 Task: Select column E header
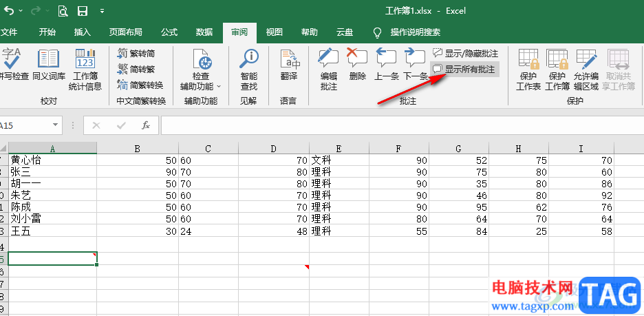339,148
